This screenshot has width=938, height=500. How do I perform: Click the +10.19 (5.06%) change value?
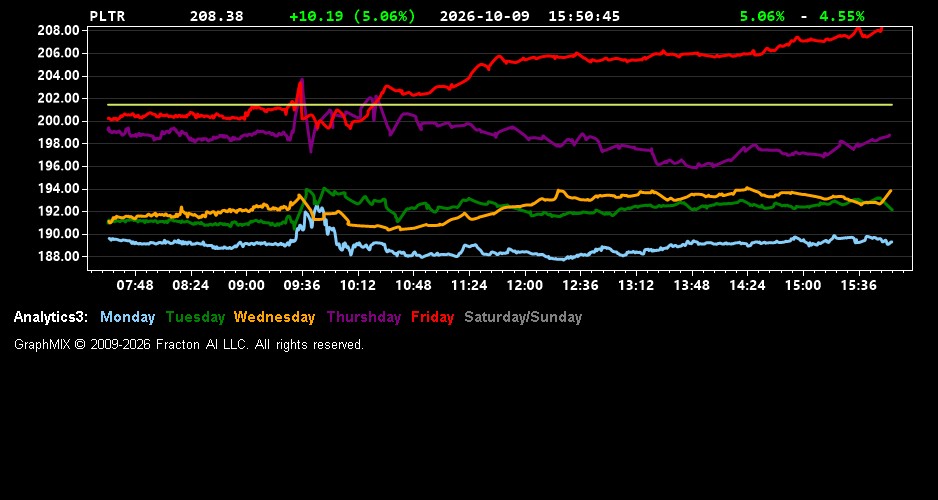(x=352, y=16)
